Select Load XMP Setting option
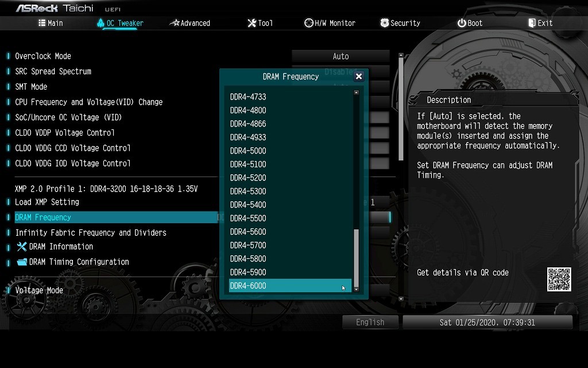The image size is (588, 368). coord(47,202)
